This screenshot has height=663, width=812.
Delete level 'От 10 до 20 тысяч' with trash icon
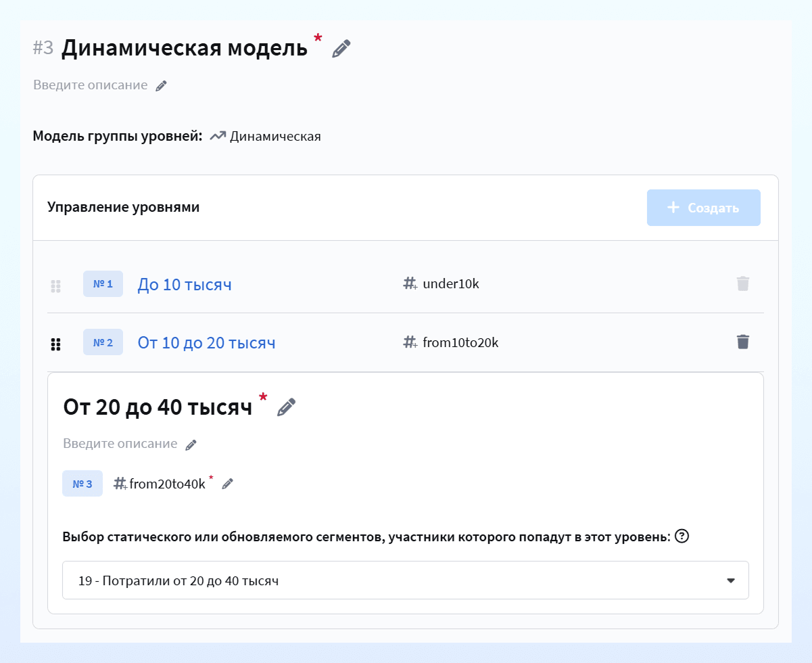(743, 342)
